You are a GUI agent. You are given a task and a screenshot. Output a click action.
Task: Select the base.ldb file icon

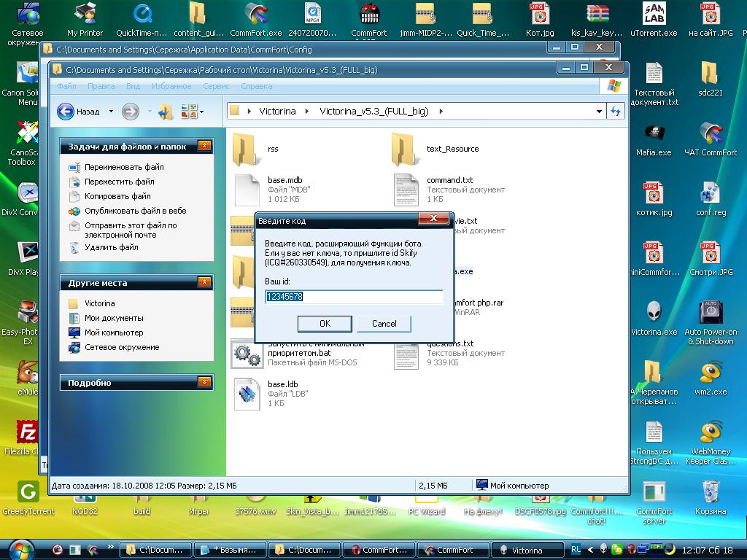tap(247, 394)
